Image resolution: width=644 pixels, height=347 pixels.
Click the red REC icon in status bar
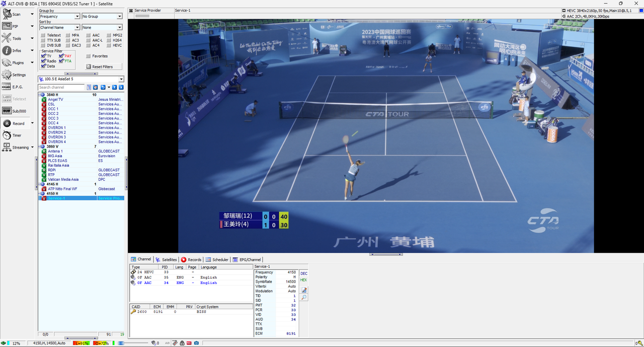click(x=189, y=343)
